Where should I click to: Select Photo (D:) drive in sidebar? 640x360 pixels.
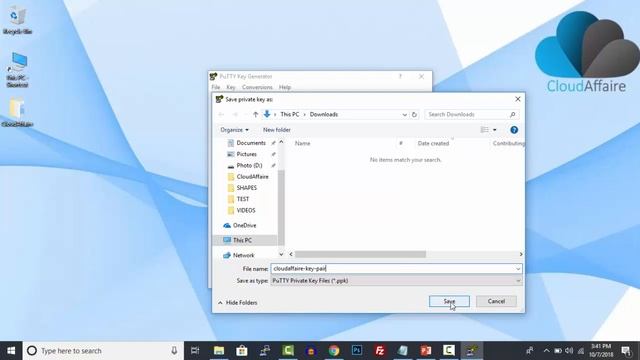[249, 165]
